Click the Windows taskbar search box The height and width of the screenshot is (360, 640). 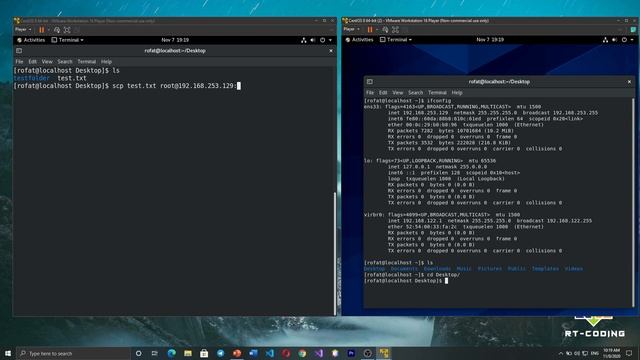[73, 353]
